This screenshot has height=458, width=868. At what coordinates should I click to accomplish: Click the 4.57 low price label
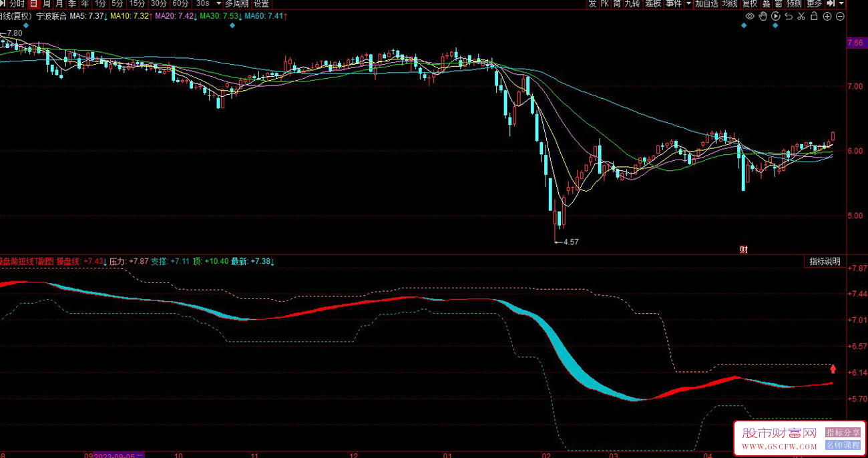571,242
